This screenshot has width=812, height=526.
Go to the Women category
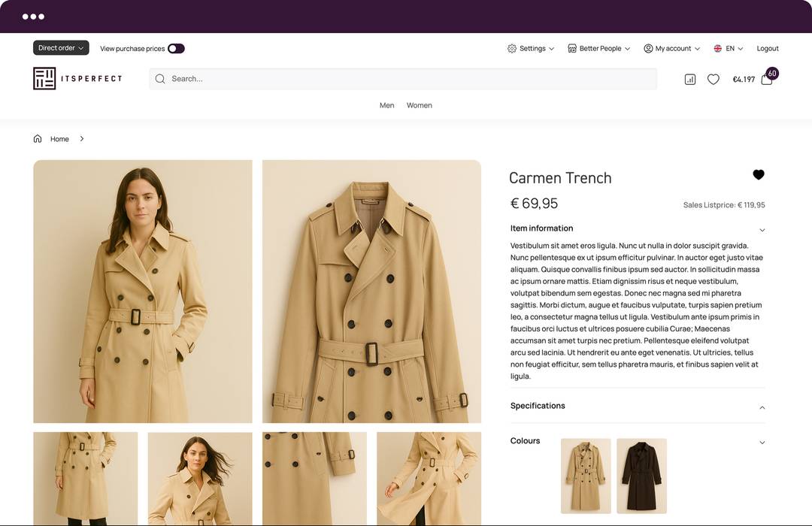point(419,105)
